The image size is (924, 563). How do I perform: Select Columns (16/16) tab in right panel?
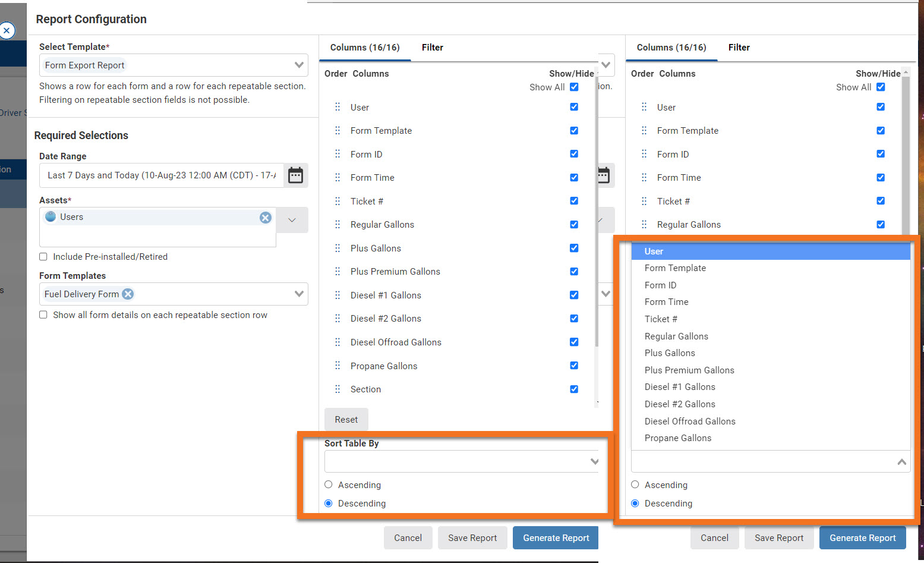[x=671, y=48]
